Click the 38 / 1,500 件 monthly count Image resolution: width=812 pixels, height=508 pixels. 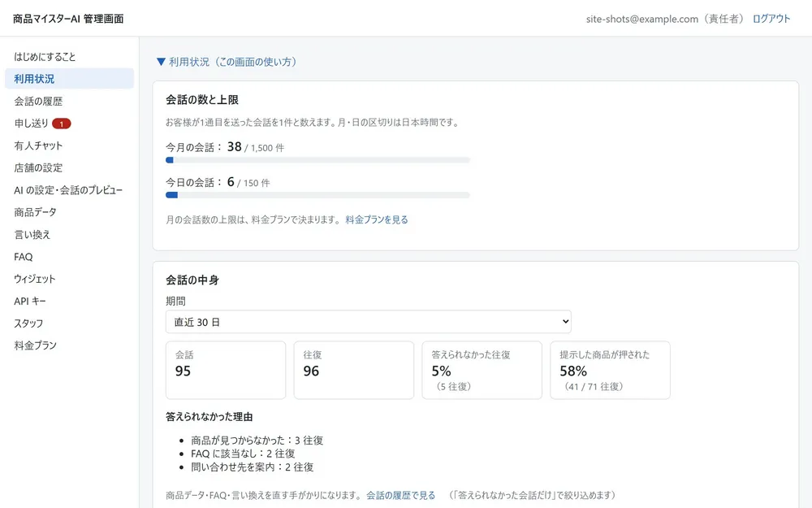(256, 147)
